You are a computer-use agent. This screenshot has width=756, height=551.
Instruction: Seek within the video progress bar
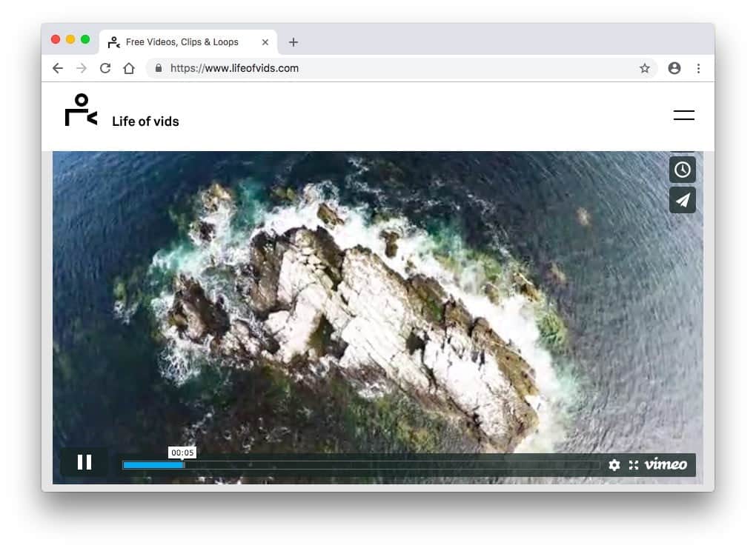360,465
